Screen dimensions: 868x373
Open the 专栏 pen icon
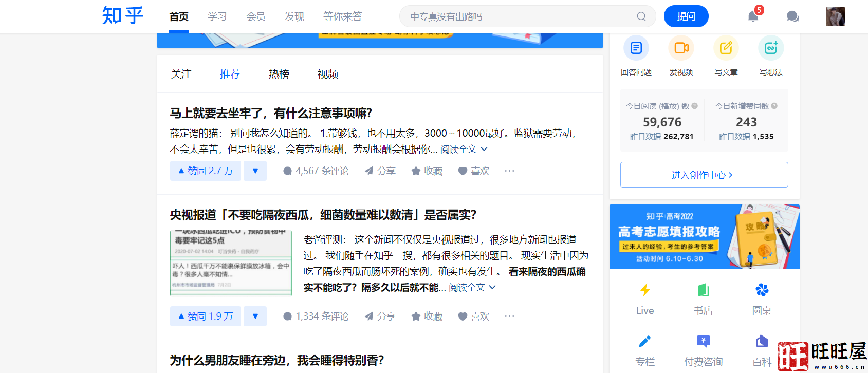(x=645, y=341)
